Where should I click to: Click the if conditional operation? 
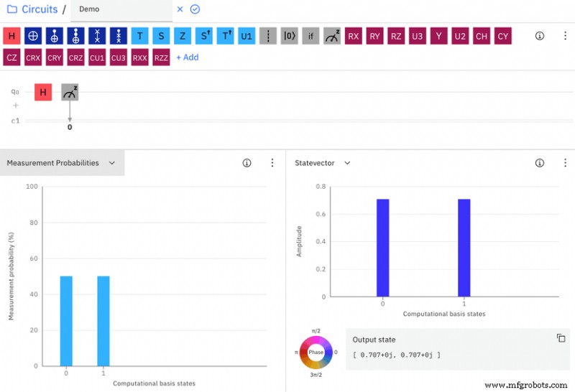coord(310,36)
